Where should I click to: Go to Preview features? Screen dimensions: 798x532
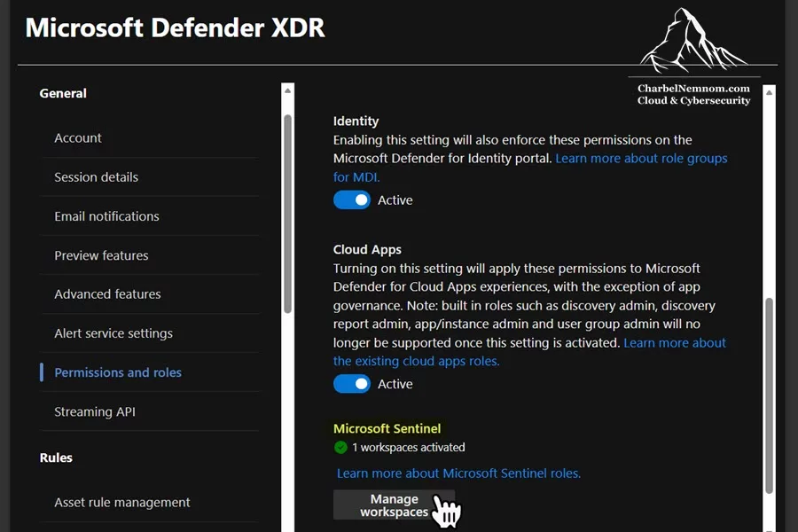101,255
